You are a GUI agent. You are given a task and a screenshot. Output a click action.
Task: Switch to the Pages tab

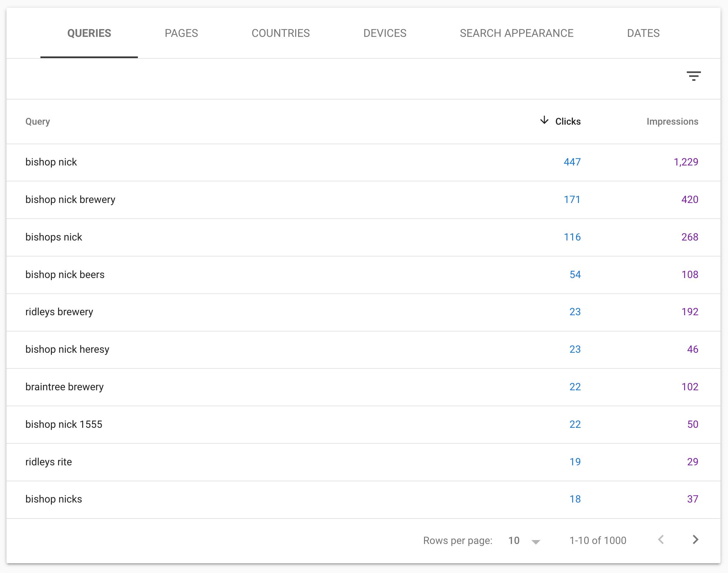pyautogui.click(x=181, y=33)
